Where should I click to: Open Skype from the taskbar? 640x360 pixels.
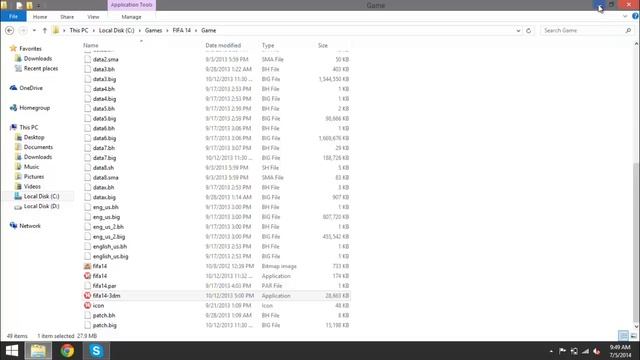click(x=96, y=351)
